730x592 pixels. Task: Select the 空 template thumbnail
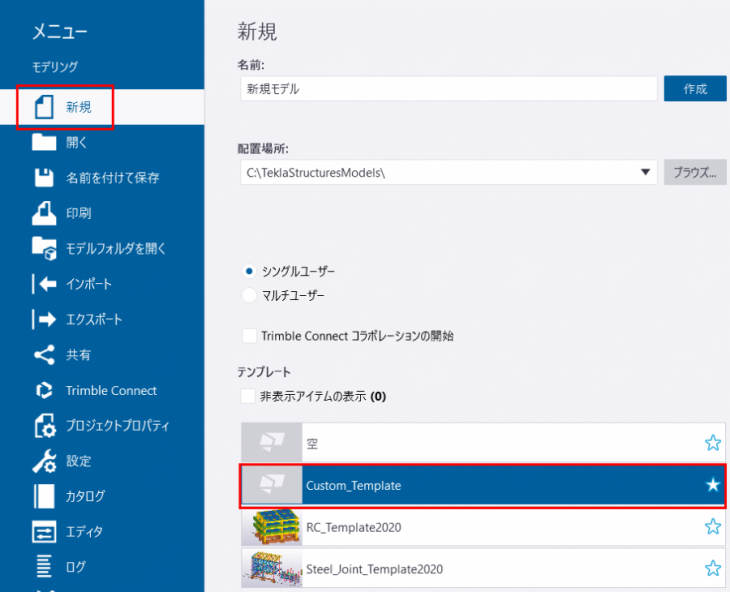point(272,442)
